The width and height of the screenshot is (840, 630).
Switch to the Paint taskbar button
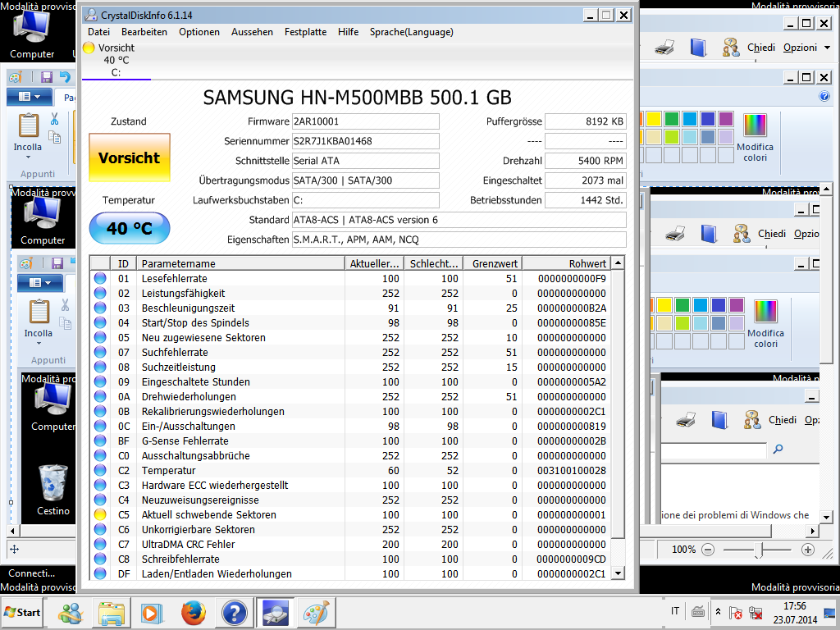click(x=316, y=613)
